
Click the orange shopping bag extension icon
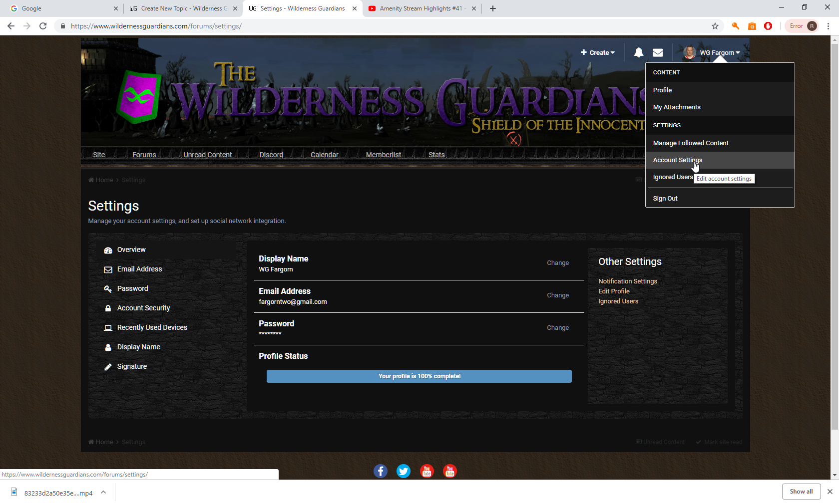(x=752, y=26)
